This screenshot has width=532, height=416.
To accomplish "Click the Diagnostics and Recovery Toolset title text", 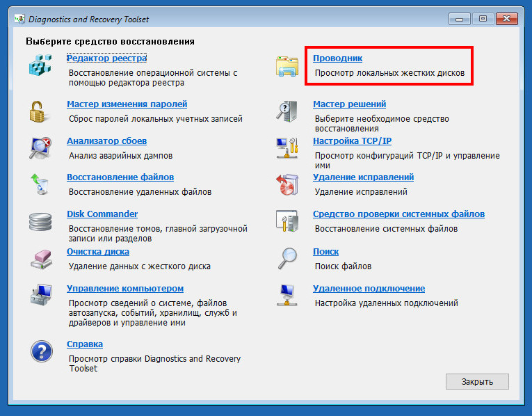I will pos(88,19).
